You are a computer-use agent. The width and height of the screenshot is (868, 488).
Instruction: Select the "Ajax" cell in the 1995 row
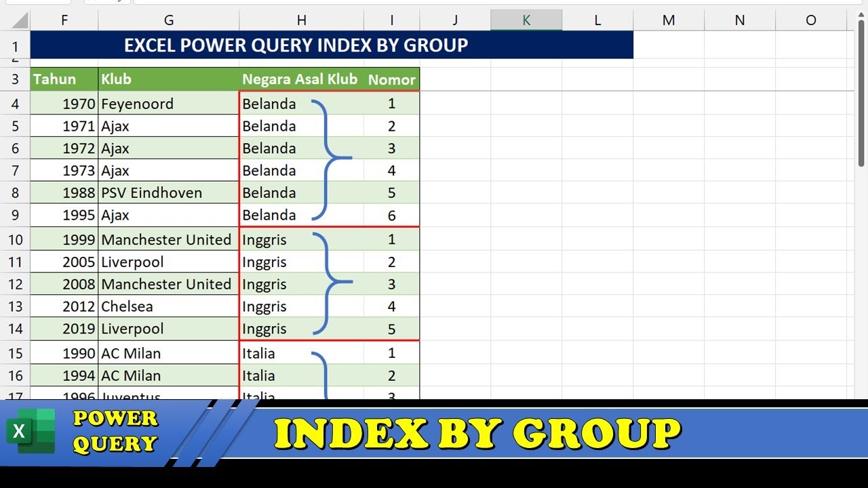tap(169, 215)
